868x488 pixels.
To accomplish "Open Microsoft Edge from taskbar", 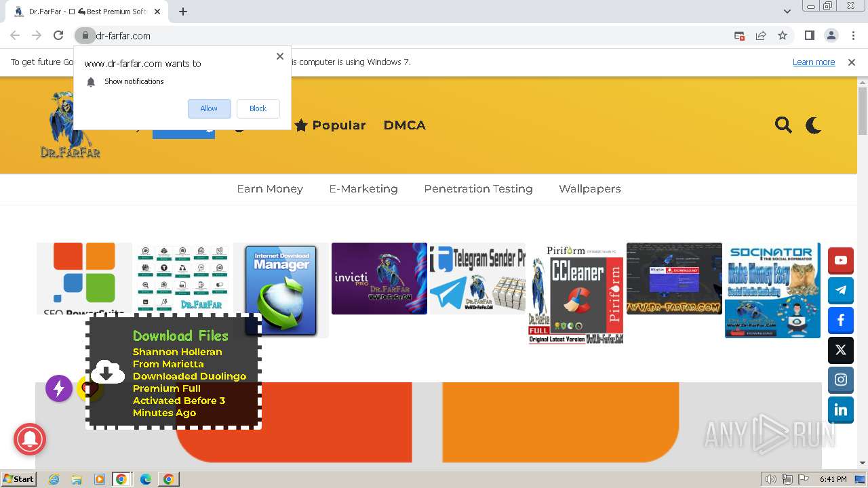I will tap(146, 479).
